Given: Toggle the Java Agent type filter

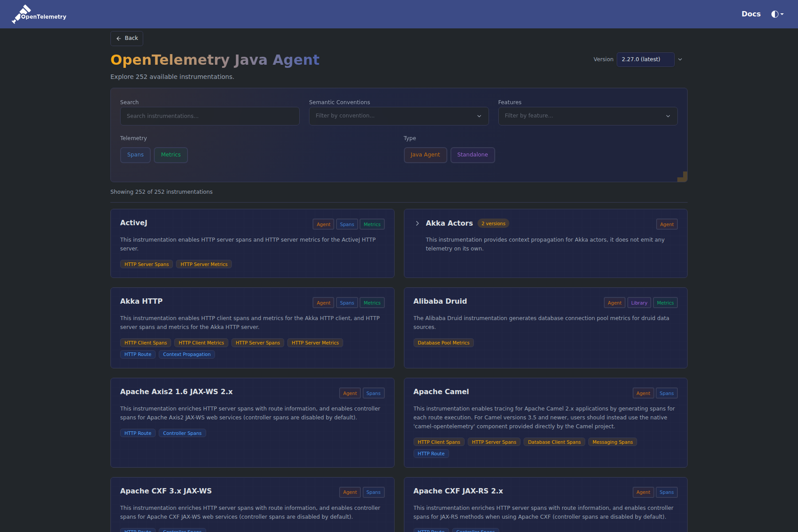Looking at the screenshot, I should pyautogui.click(x=425, y=155).
